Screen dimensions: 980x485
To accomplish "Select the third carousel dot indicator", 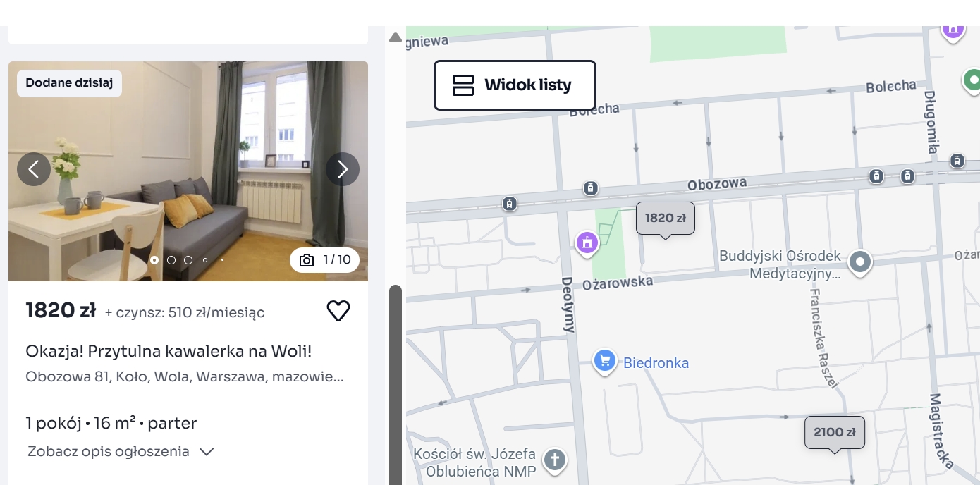I will coord(188,260).
